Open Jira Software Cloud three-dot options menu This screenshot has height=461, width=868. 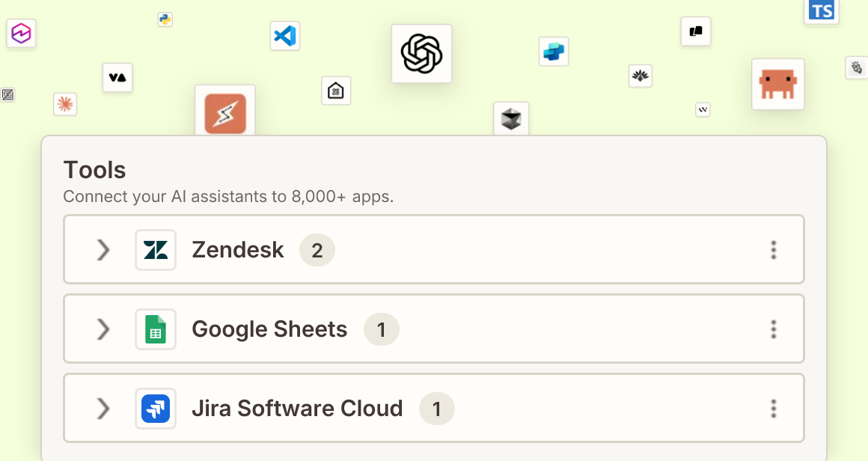pyautogui.click(x=773, y=409)
